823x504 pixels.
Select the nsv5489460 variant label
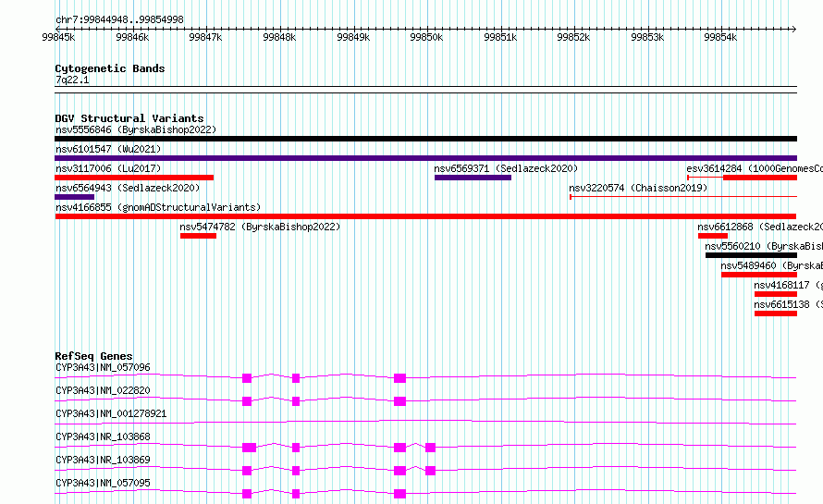771,265
